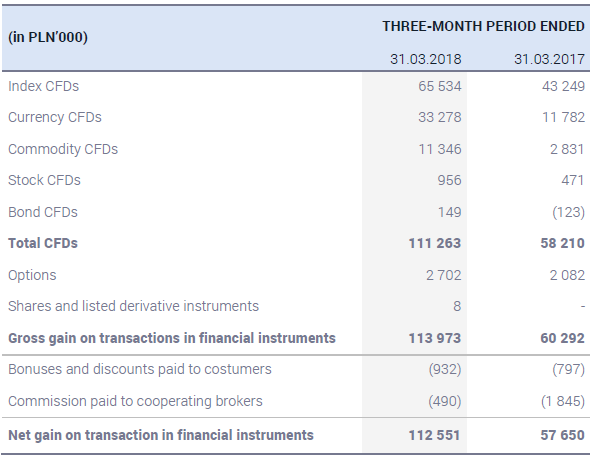590x459 pixels.
Task: Select the 2 082 Options value
Action: click(x=567, y=275)
